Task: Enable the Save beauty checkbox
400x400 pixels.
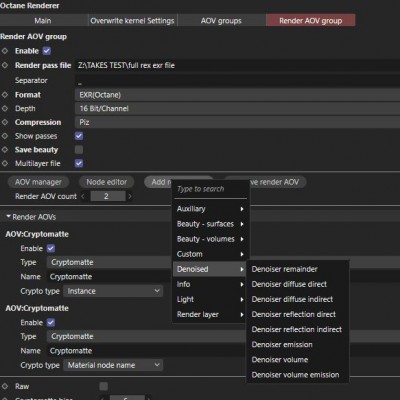Action: tap(79, 150)
